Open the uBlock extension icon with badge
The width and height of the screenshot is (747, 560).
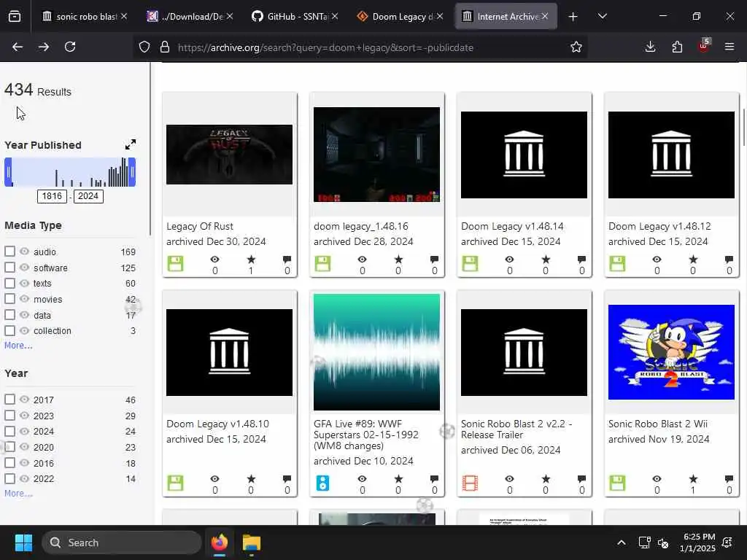(x=704, y=46)
